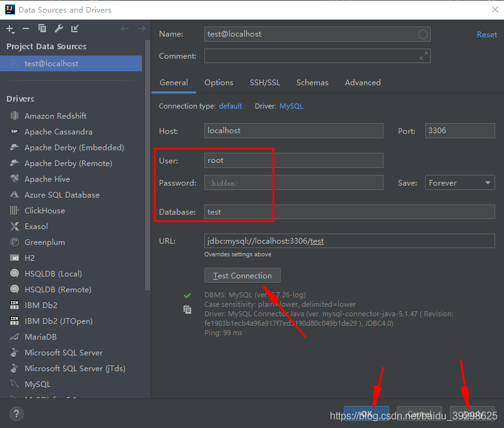Click into the Host input field

pyautogui.click(x=294, y=131)
